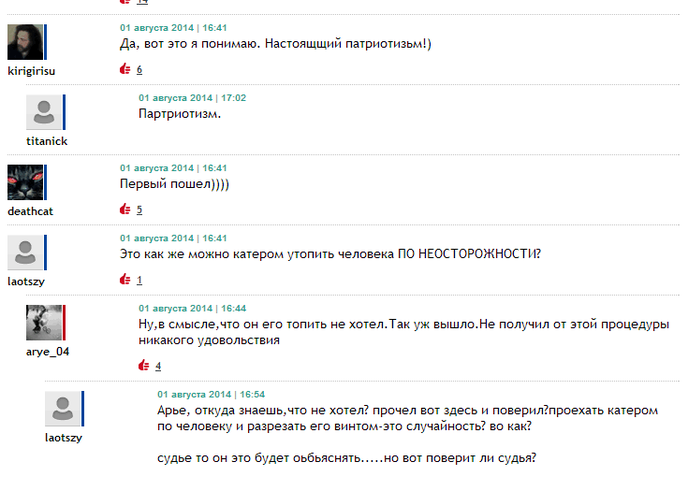Viewport: 688px width, 491px height.
Task: Click laotszy's default avatar at 16:41 comment
Action: click(x=25, y=253)
